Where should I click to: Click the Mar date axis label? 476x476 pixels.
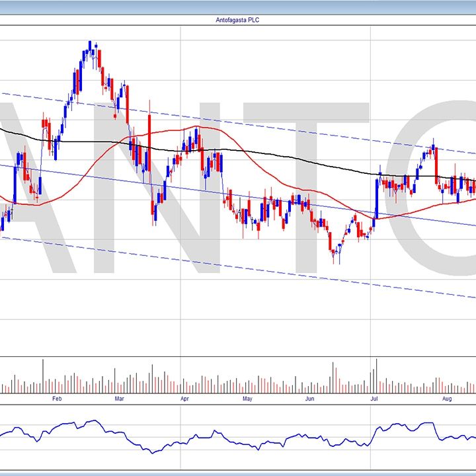coord(119,399)
